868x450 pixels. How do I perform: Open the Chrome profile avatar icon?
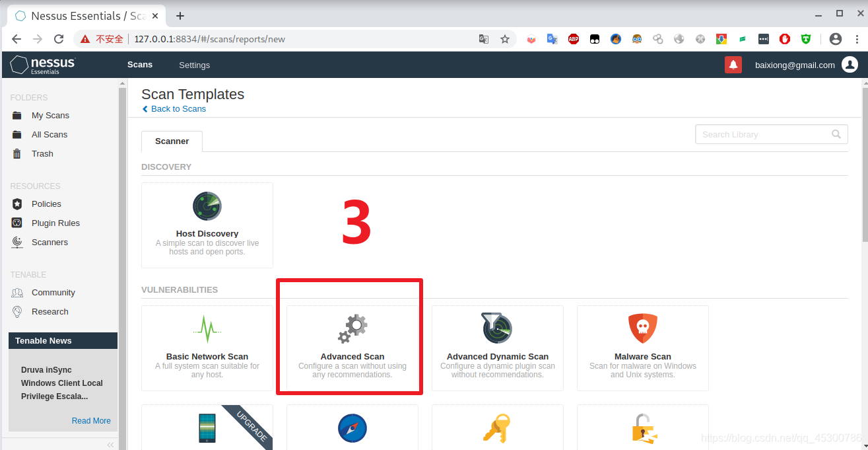[836, 39]
